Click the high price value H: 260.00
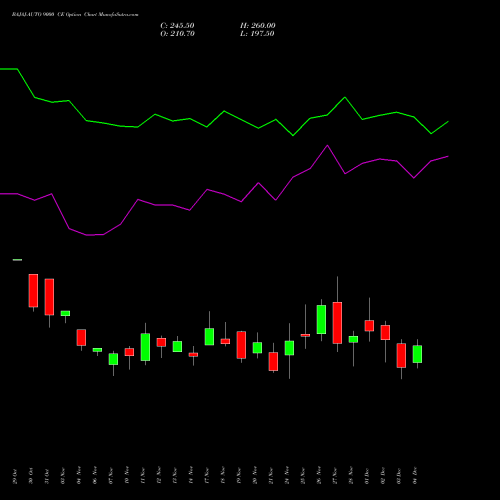The width and height of the screenshot is (500, 500). click(258, 26)
